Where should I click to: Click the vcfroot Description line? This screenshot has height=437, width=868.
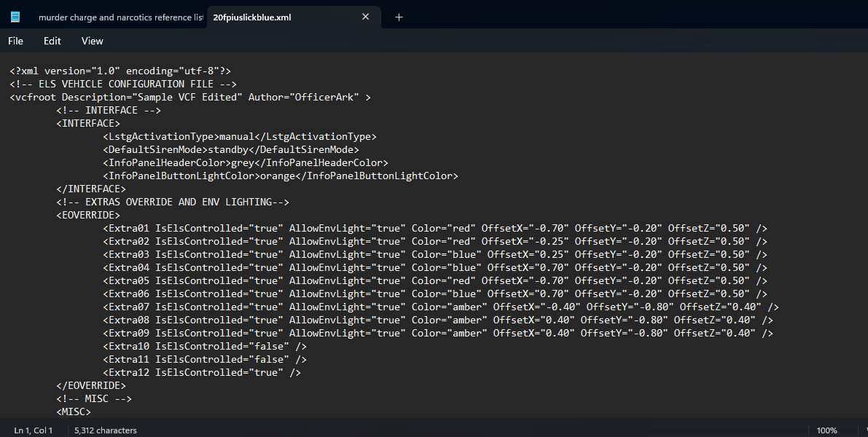click(x=189, y=97)
